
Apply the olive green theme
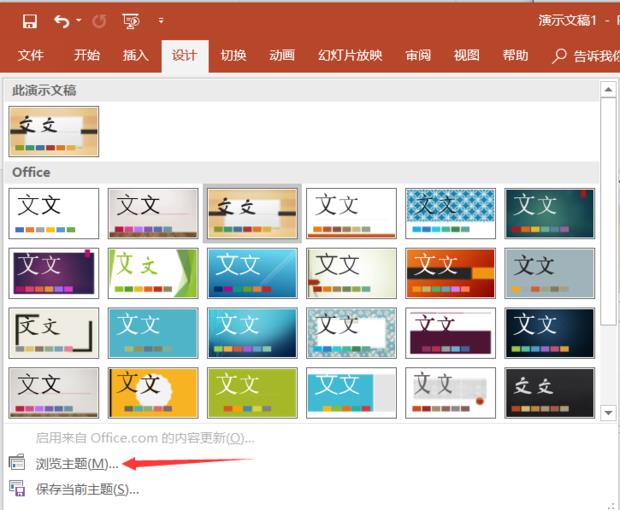[252, 393]
